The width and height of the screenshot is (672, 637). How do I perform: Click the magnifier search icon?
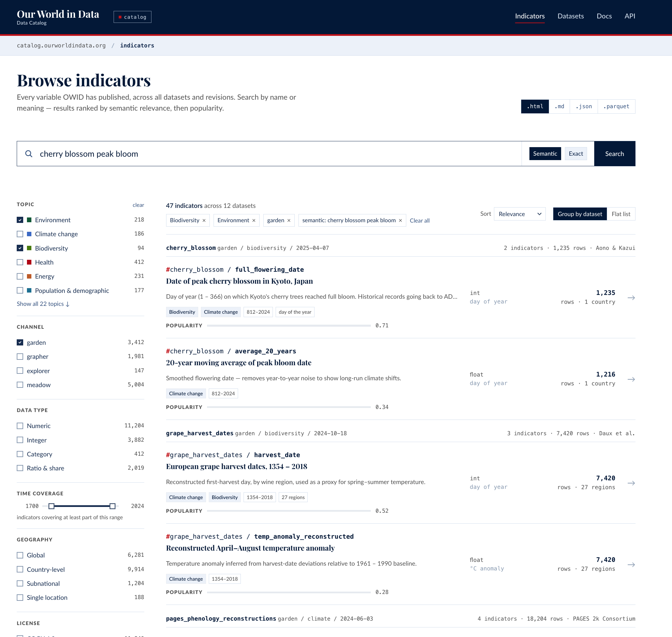coord(29,154)
